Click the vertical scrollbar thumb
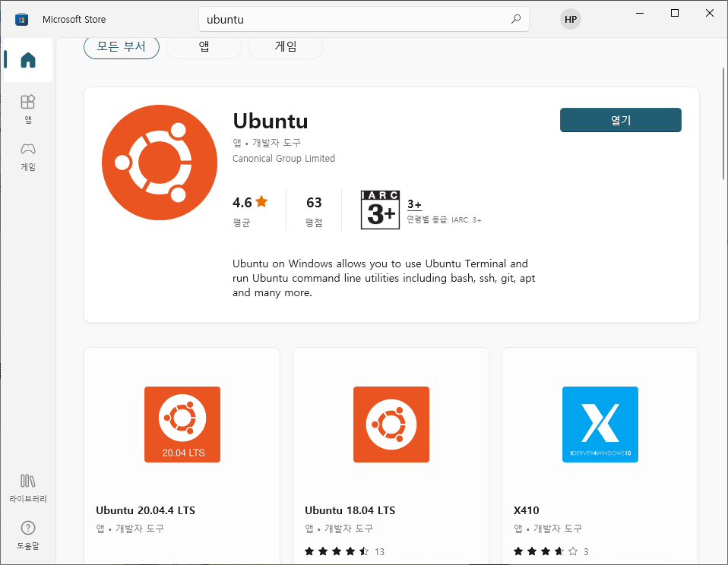This screenshot has height=565, width=728. (x=723, y=123)
